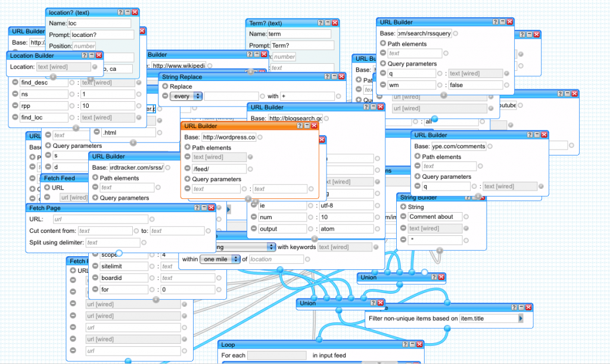Open the item.title field dropdown arrow
This screenshot has height=364, width=610.
(x=521, y=319)
